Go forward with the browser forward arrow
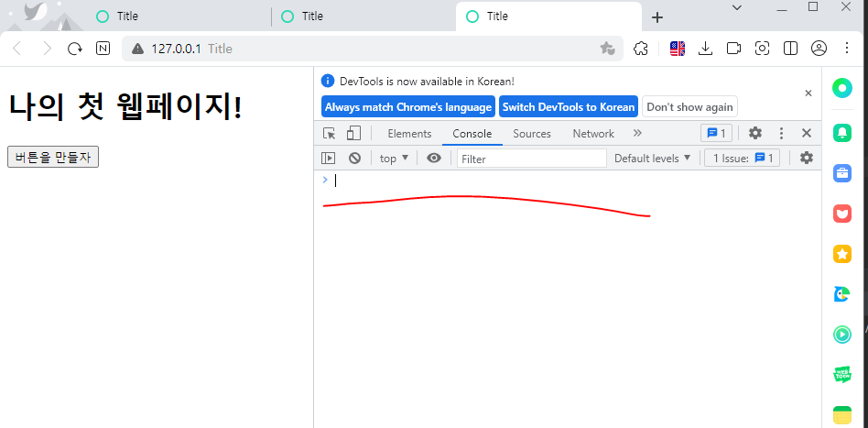 (47, 49)
